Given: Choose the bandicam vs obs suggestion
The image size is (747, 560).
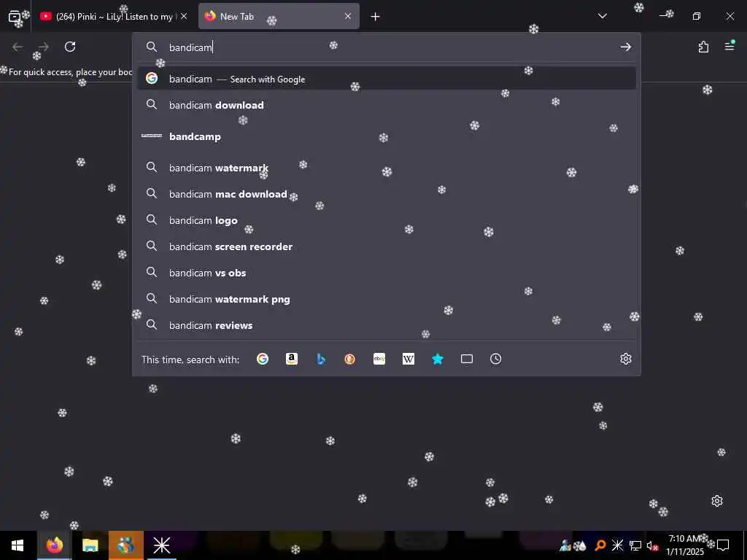Looking at the screenshot, I should [x=387, y=273].
